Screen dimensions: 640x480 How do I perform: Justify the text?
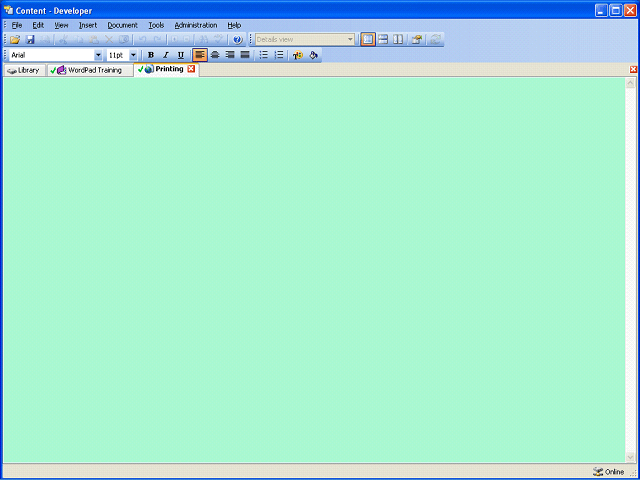[x=245, y=55]
